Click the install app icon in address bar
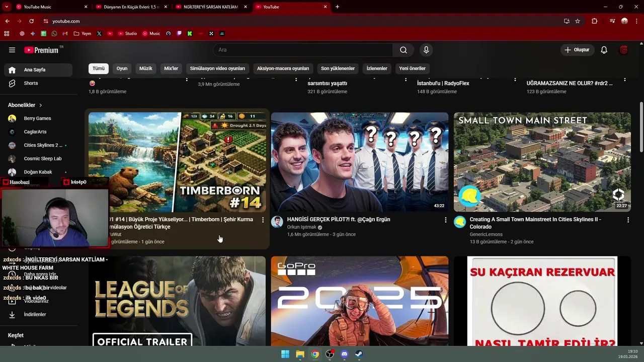 (567, 21)
